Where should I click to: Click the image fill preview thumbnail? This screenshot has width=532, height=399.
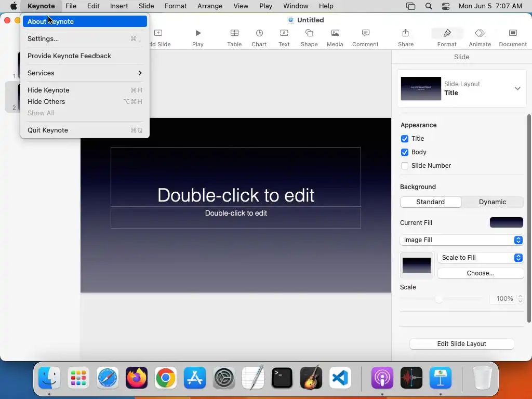[417, 265]
